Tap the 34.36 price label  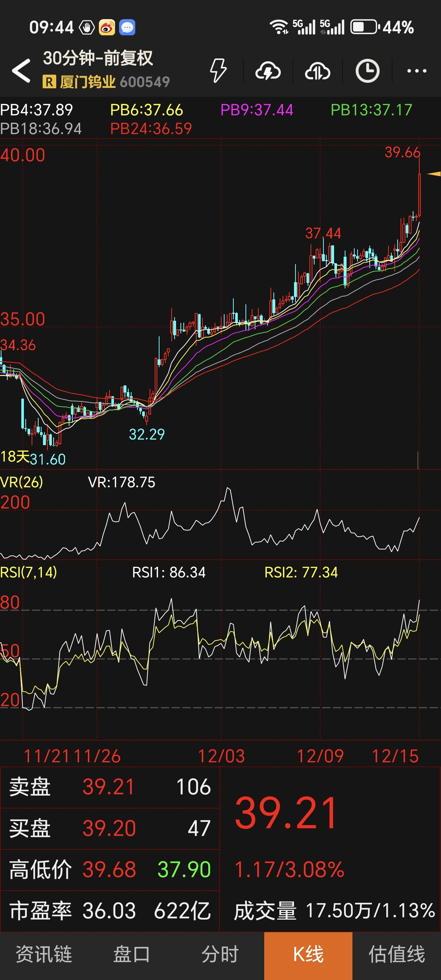pos(18,345)
